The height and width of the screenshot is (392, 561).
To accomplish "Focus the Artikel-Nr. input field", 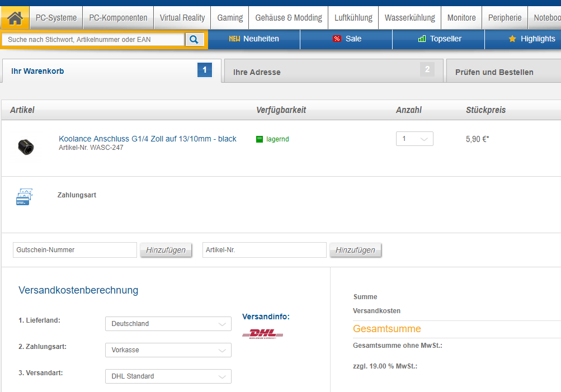I will click(x=265, y=250).
